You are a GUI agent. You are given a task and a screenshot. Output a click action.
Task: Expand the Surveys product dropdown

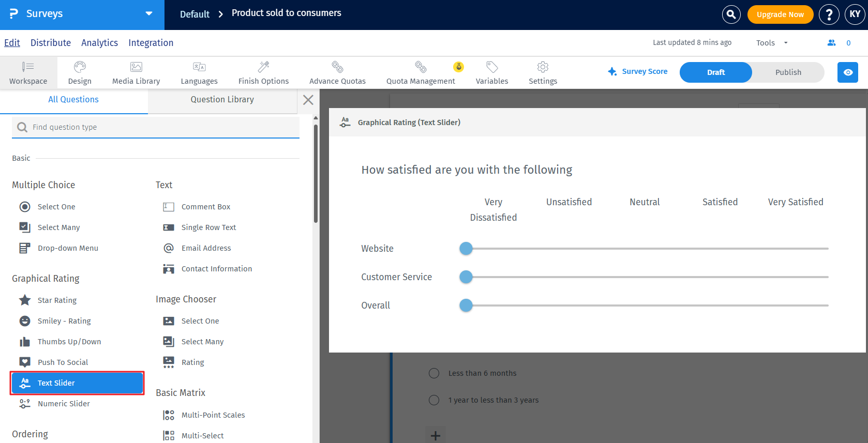pos(149,14)
